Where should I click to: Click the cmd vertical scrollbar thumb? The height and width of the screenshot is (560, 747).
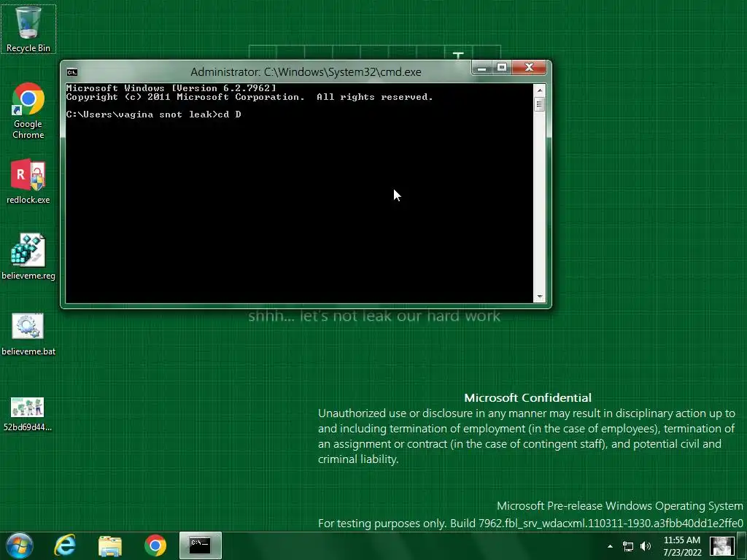[x=539, y=104]
